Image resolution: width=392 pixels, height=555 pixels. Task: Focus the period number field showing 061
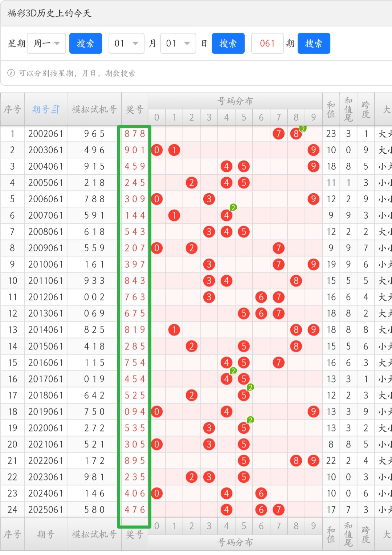[268, 44]
